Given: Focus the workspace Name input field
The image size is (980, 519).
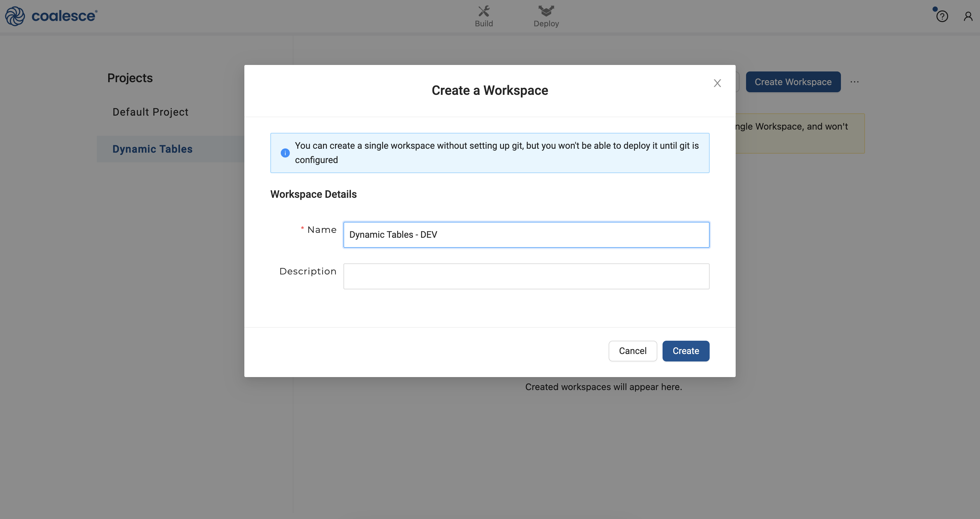Looking at the screenshot, I should [526, 234].
